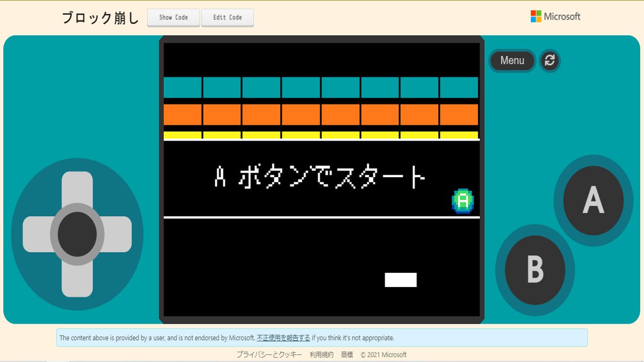The image size is (644, 362).
Task: Open the 商標 footer link
Action: [347, 355]
